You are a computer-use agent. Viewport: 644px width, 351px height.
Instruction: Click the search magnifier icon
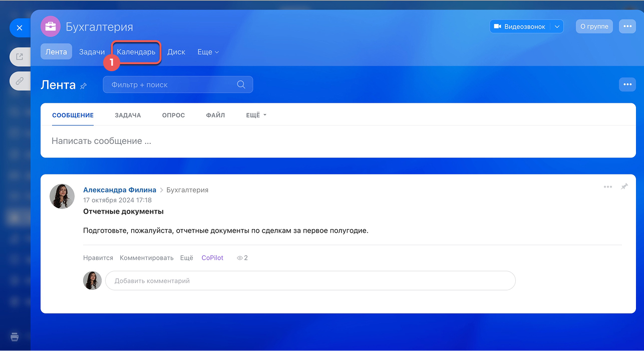pos(241,85)
